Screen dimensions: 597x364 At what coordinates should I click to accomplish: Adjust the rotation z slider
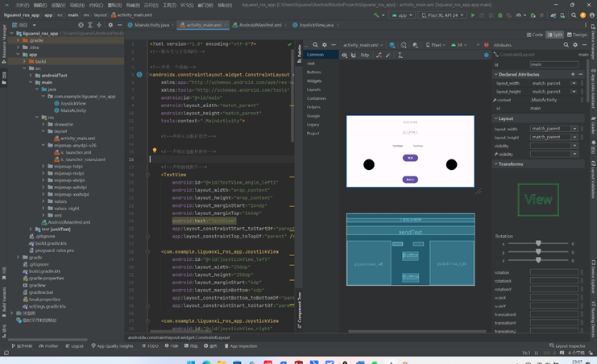tap(538, 260)
